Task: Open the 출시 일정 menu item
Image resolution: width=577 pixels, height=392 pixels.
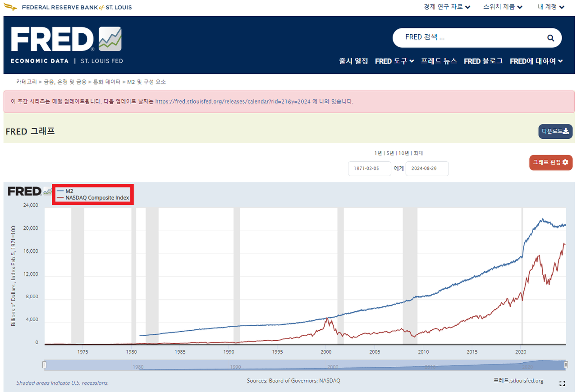Action: [x=353, y=61]
